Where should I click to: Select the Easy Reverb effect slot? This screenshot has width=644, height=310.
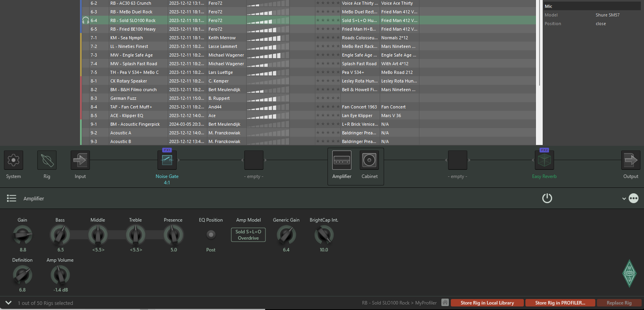coord(544,160)
